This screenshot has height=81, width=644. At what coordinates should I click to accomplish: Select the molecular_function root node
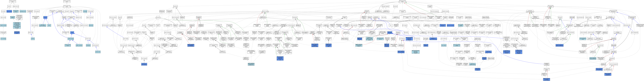12,2
